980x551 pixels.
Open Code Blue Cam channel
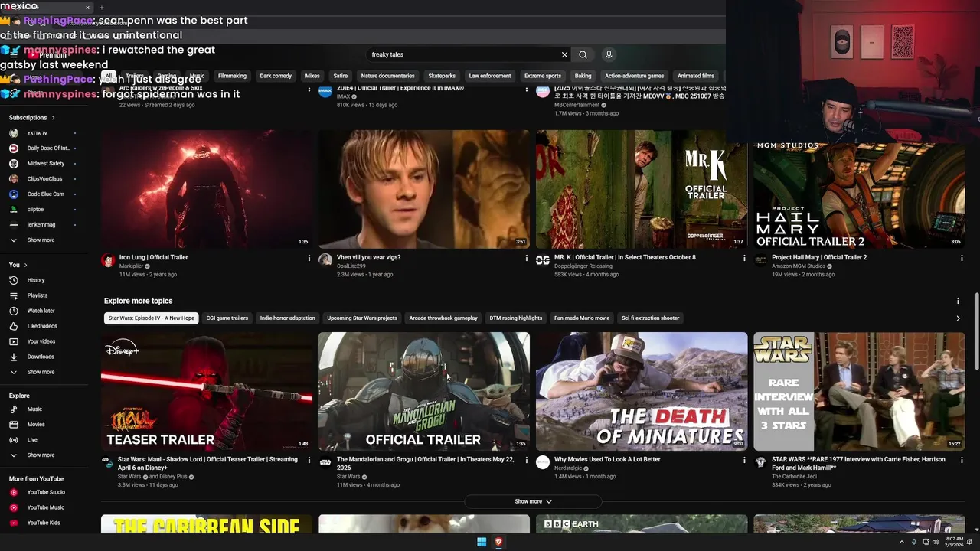click(x=46, y=194)
